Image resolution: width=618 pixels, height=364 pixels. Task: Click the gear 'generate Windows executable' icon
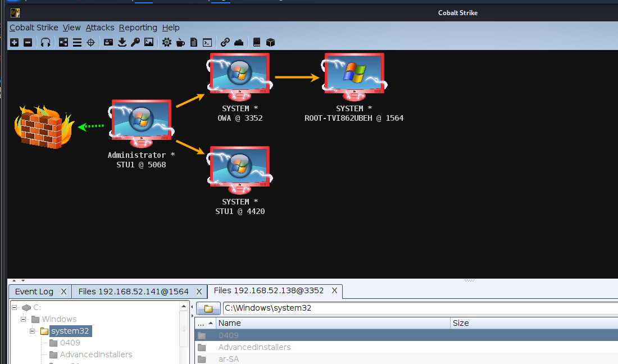pos(167,43)
